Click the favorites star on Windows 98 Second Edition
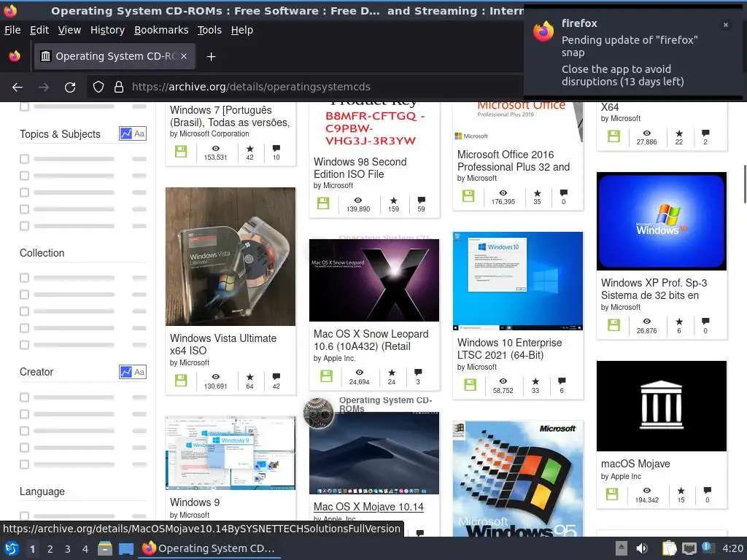This screenshot has width=747, height=560. click(x=393, y=200)
